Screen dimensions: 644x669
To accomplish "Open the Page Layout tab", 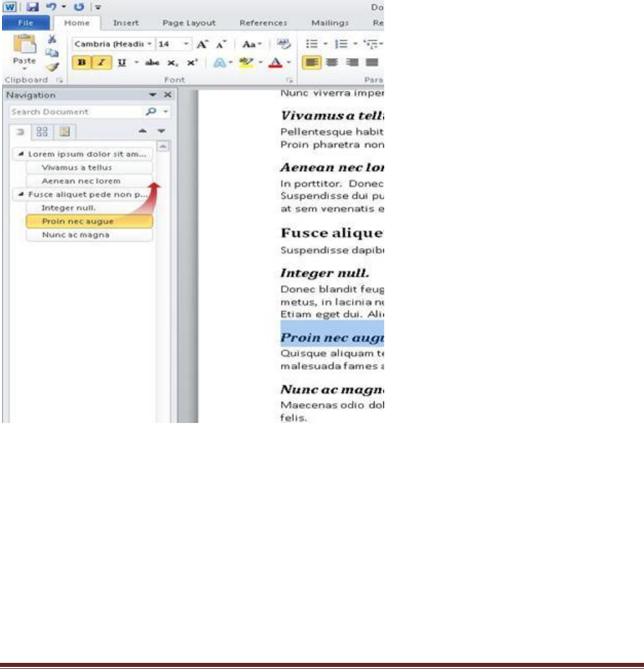I will click(189, 23).
